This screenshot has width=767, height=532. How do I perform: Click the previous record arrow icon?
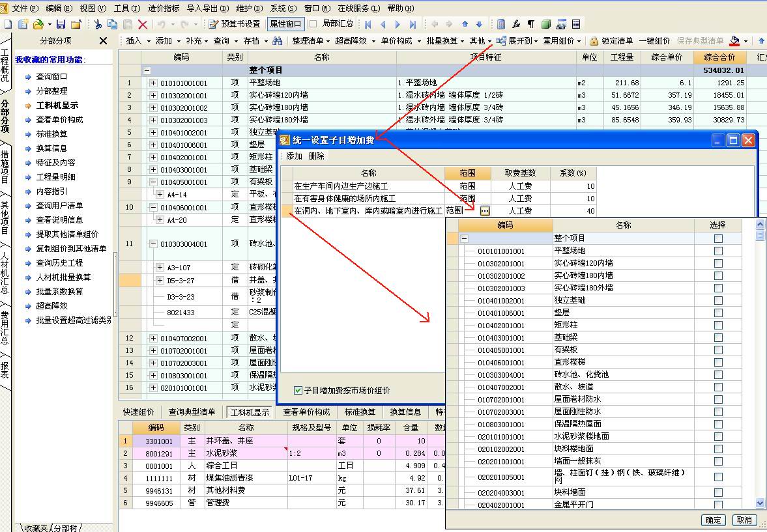click(383, 24)
